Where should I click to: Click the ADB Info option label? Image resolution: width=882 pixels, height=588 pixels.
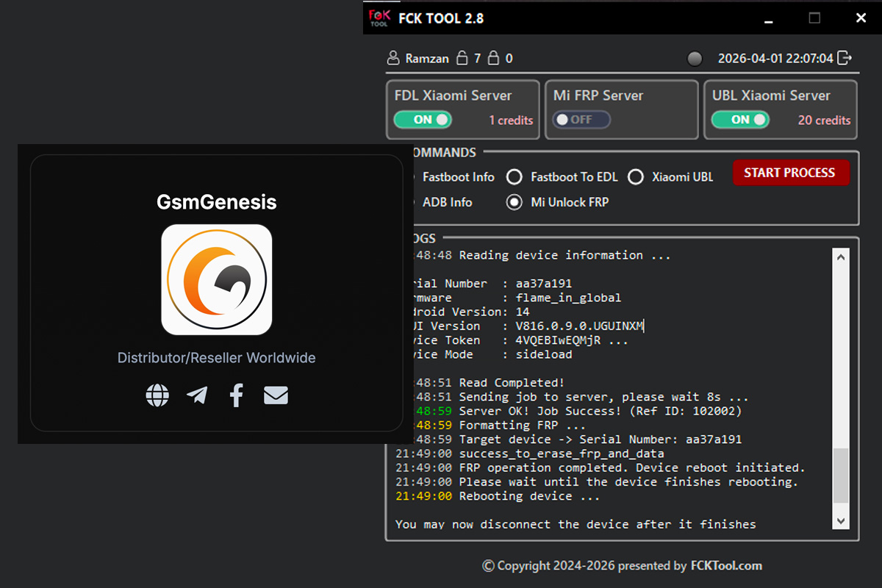pyautogui.click(x=448, y=202)
